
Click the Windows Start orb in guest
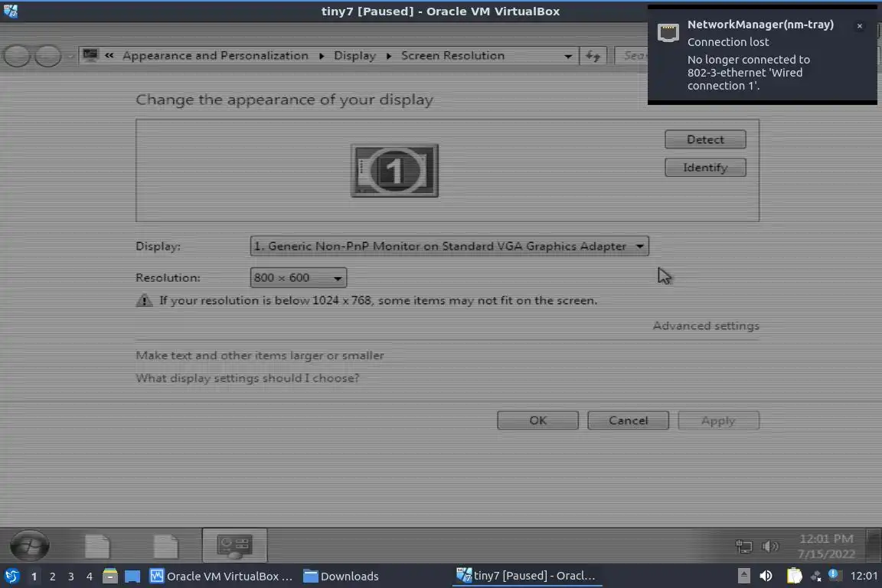(29, 545)
